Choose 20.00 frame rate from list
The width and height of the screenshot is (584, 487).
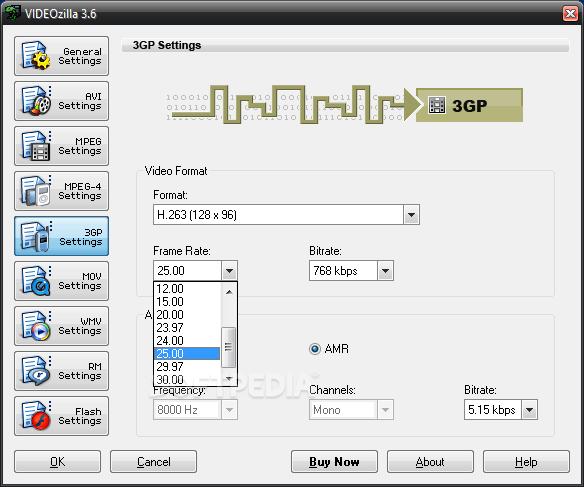[x=187, y=315]
